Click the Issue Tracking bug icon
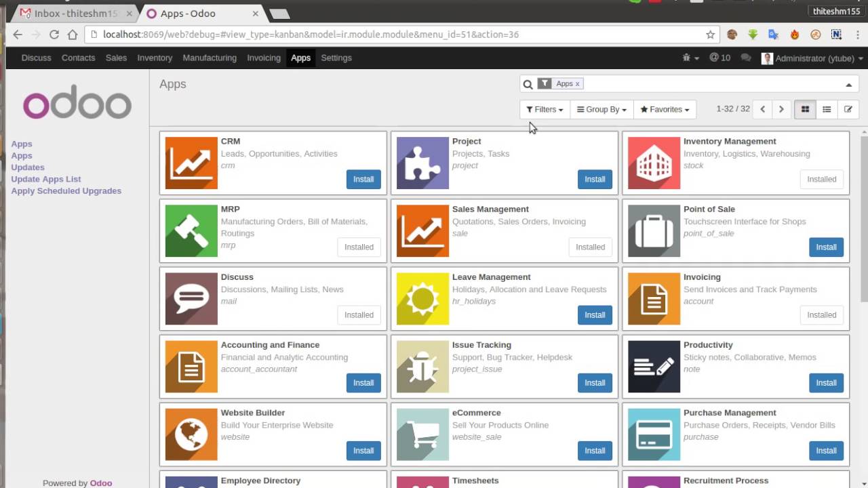 [x=422, y=367]
